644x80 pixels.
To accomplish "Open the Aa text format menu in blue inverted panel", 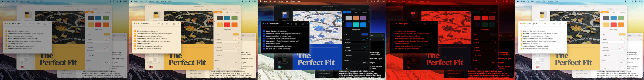I will coord(287,24).
